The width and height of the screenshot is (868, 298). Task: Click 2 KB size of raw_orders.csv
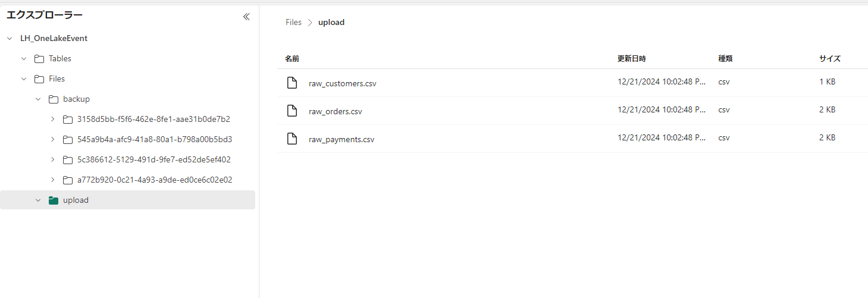point(828,110)
